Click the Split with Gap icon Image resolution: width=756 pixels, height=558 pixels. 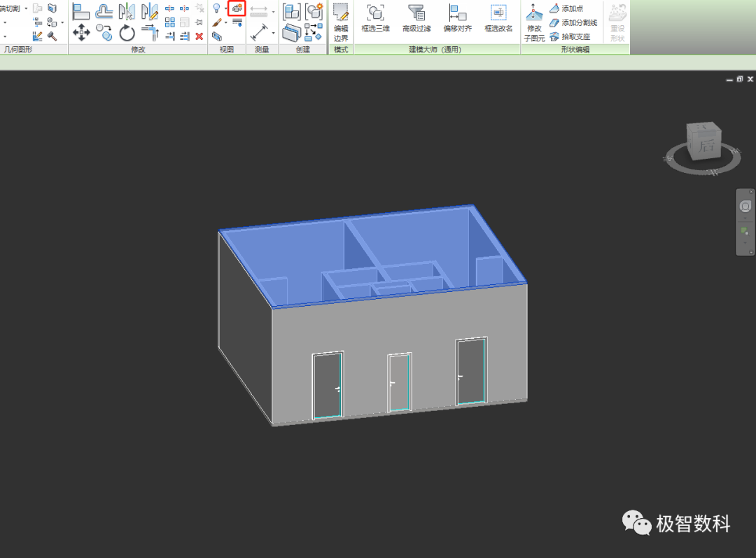(184, 8)
